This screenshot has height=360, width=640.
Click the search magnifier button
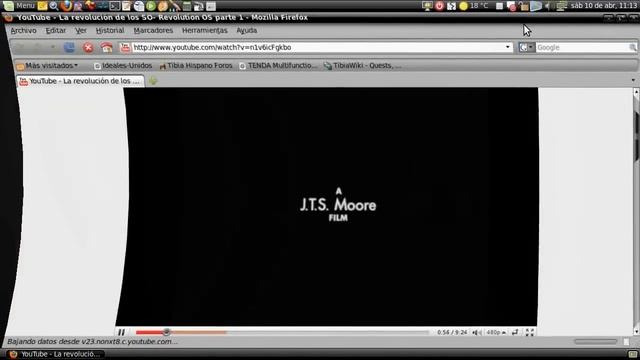tap(633, 47)
